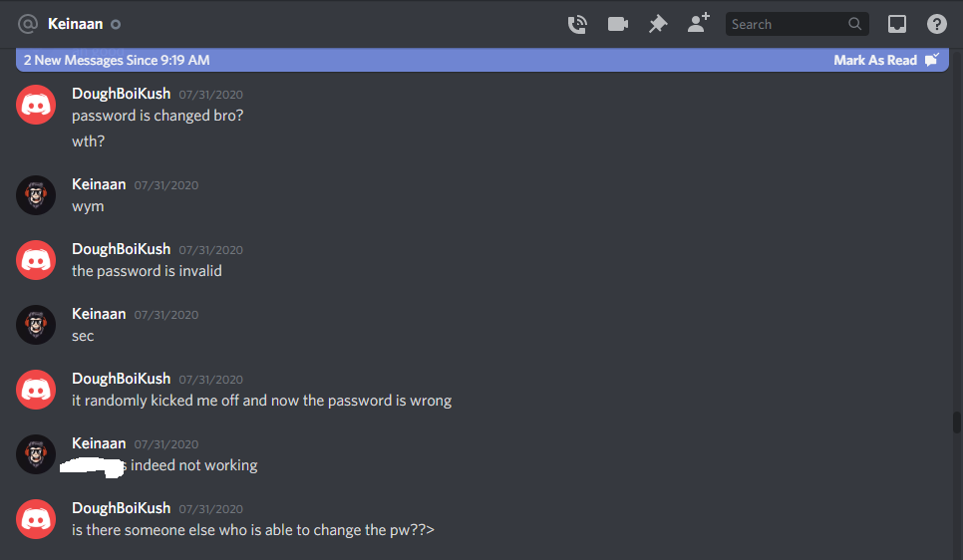Click the magnifier icon in search box
The height and width of the screenshot is (560, 963).
pos(854,24)
